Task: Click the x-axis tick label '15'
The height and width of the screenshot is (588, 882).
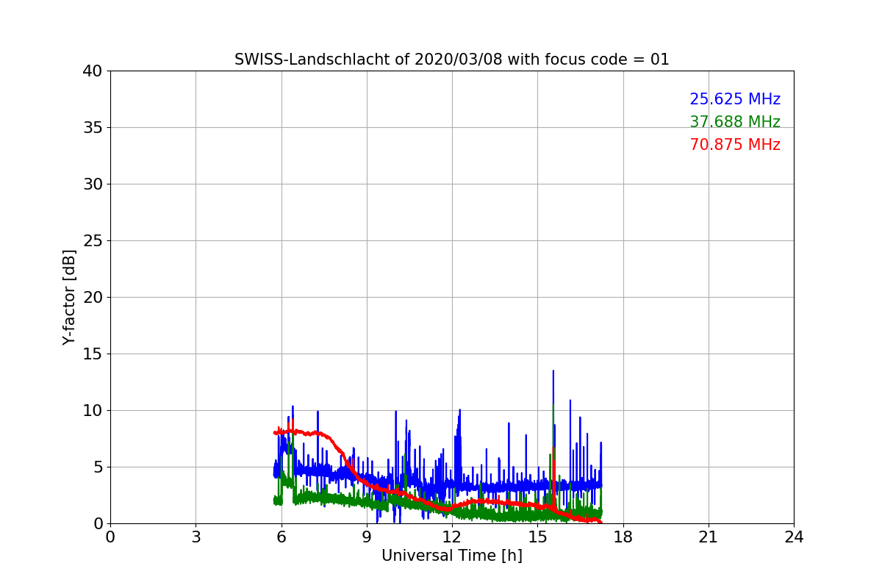Action: (x=537, y=537)
